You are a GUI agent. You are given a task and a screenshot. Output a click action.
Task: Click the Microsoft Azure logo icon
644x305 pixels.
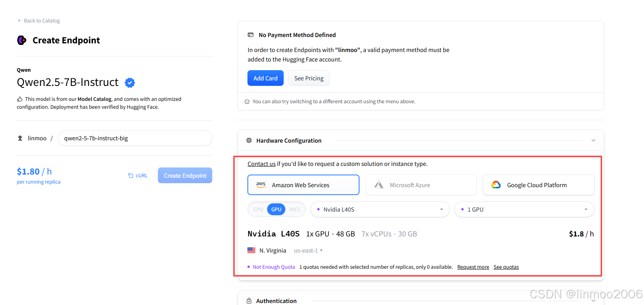(x=379, y=185)
